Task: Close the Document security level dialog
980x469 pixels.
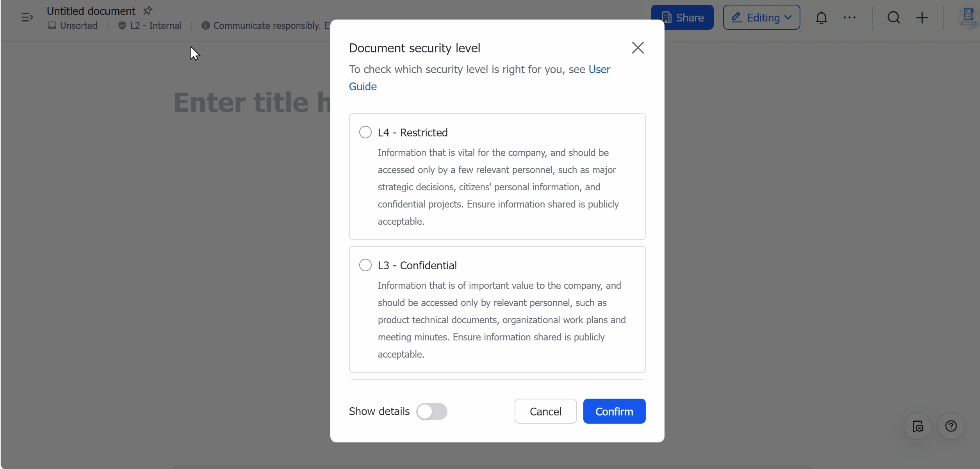Action: (x=637, y=47)
